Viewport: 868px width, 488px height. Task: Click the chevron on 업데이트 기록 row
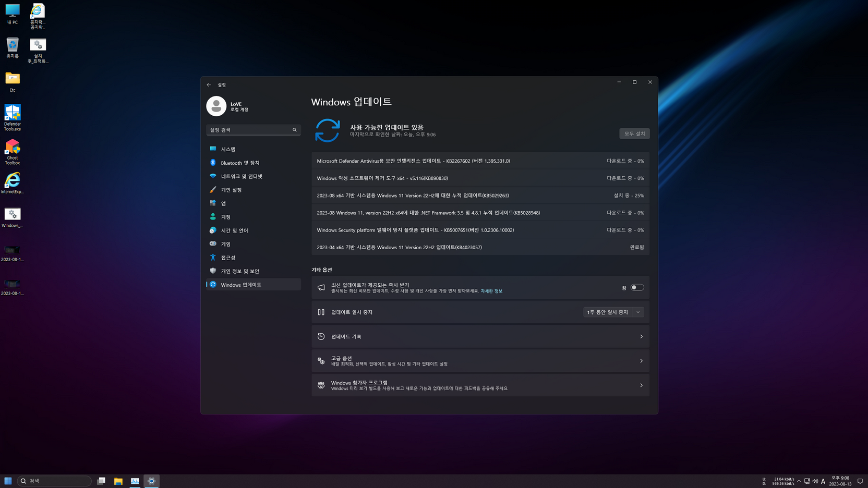click(x=641, y=336)
